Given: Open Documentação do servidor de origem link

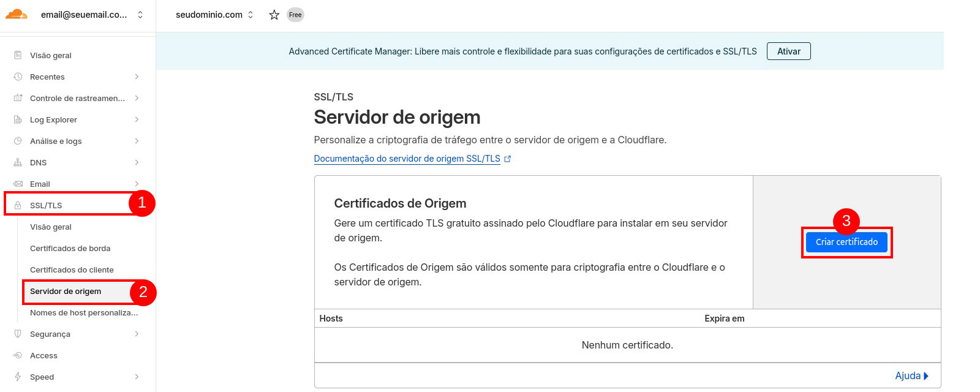Looking at the screenshot, I should point(407,159).
